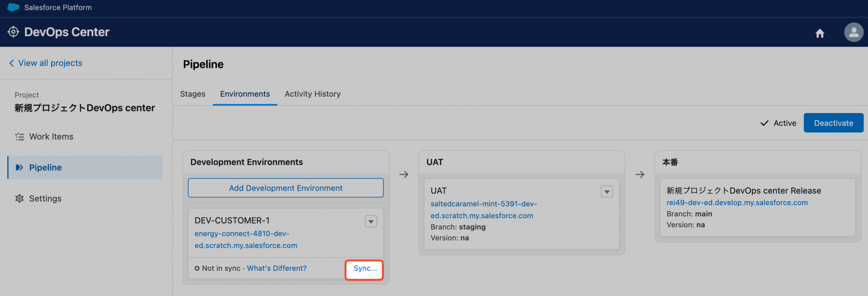The width and height of the screenshot is (868, 296).
Task: Open the rei49-dev-ed production org link
Action: [x=737, y=203]
